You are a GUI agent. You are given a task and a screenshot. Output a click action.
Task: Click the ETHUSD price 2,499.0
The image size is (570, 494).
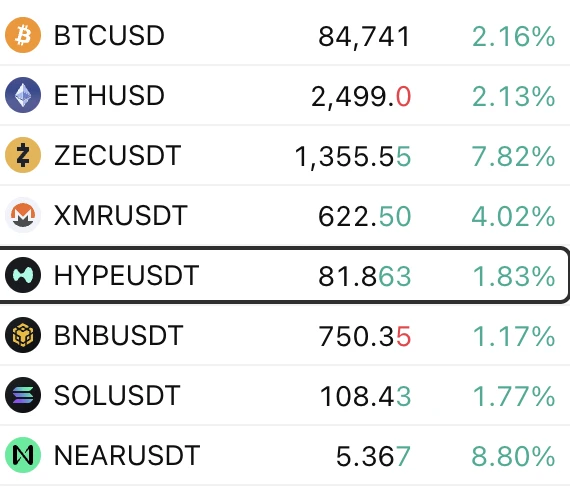click(x=361, y=97)
